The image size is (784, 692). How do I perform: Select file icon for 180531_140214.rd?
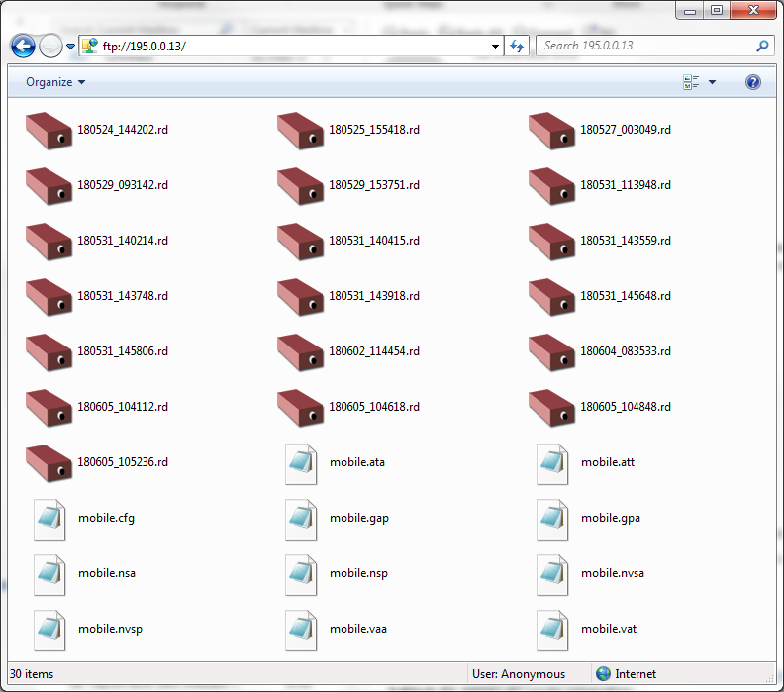tap(49, 242)
